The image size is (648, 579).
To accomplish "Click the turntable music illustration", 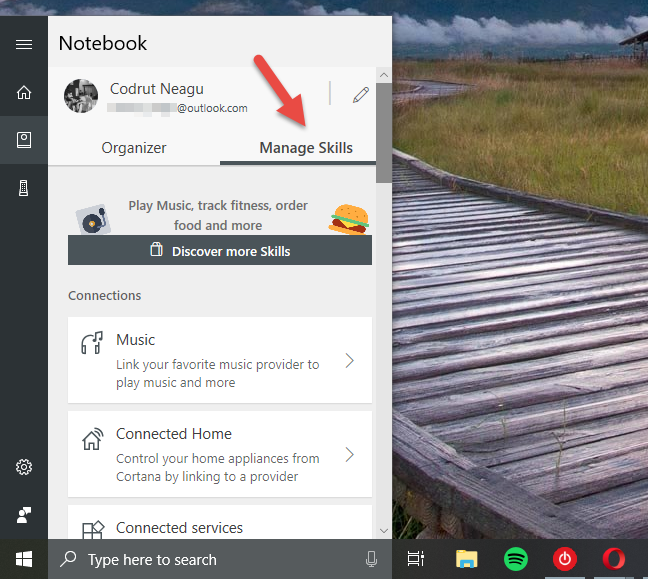I will (x=93, y=219).
